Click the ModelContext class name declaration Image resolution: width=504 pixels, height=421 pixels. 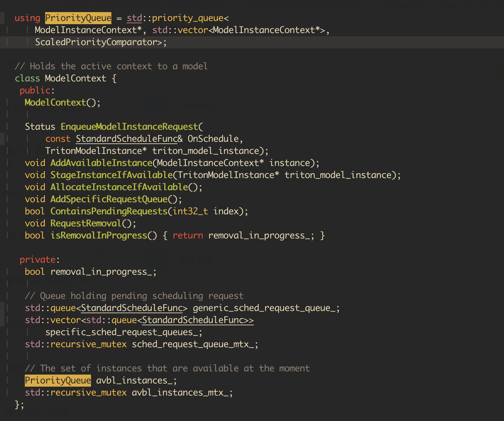[75, 79]
